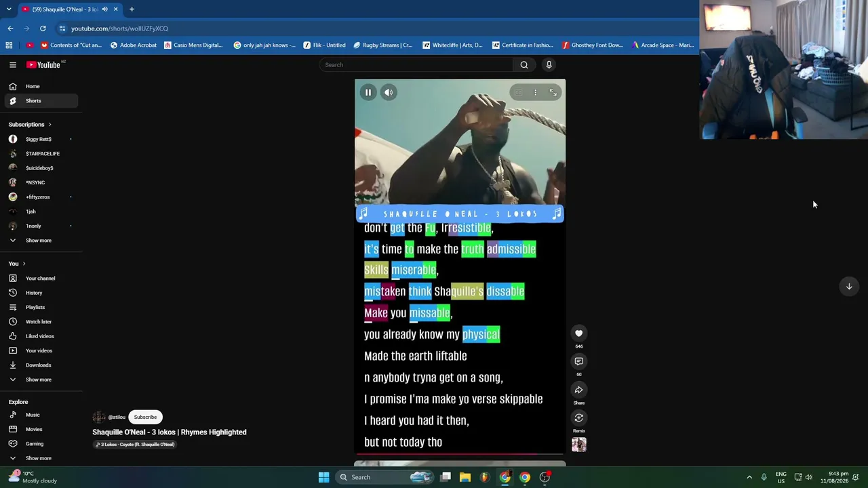Screen dimensions: 868x488
Task: Reload the YouTube page
Action: tap(43, 28)
